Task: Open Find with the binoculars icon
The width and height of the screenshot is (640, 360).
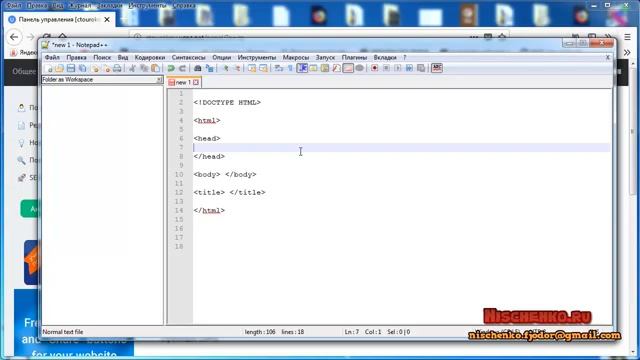Action: point(198,68)
